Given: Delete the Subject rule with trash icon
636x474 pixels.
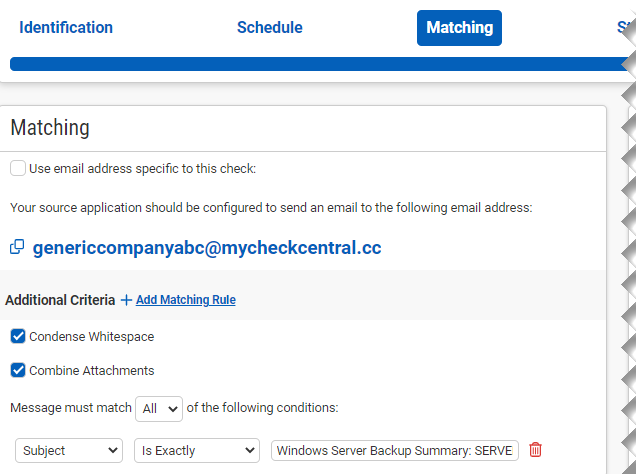Looking at the screenshot, I should (x=535, y=450).
